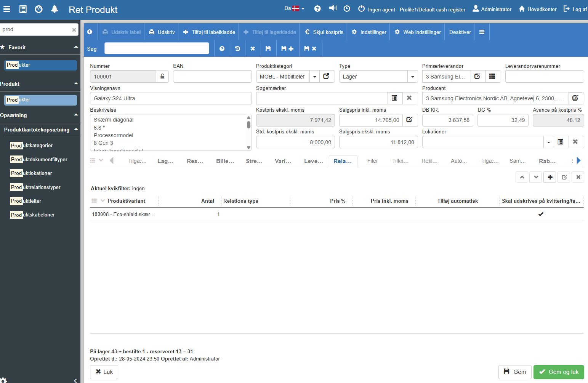Click the Søg input field
Screen dimensions: 588x383
tap(157, 48)
